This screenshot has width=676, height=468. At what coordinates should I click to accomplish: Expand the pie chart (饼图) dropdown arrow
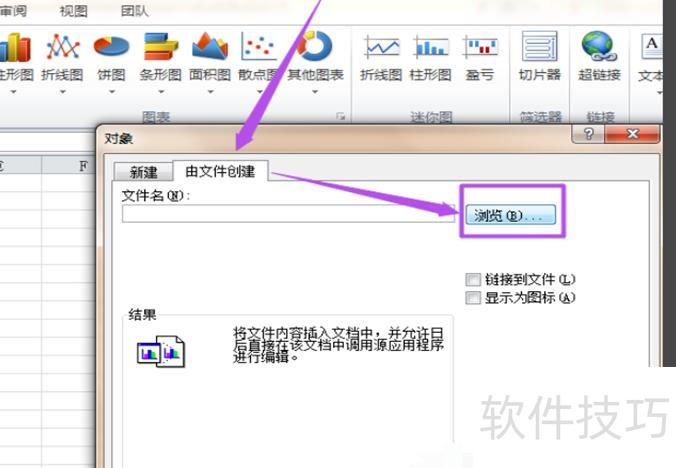112,92
